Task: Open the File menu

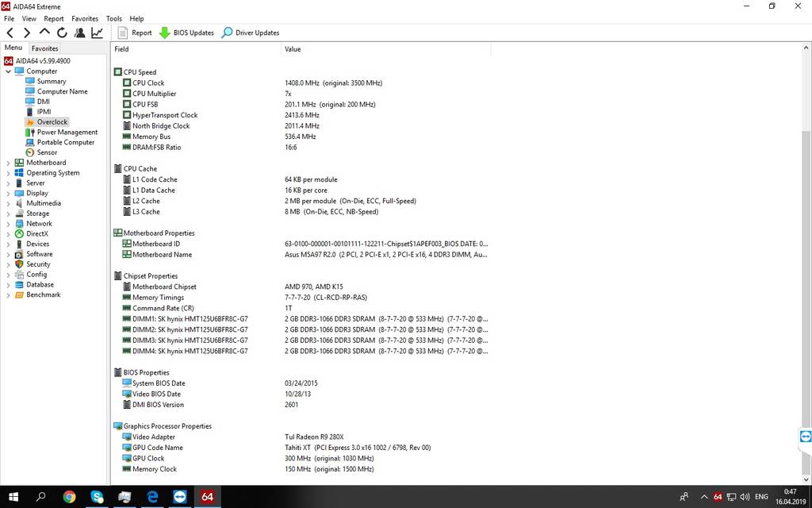Action: coord(10,19)
